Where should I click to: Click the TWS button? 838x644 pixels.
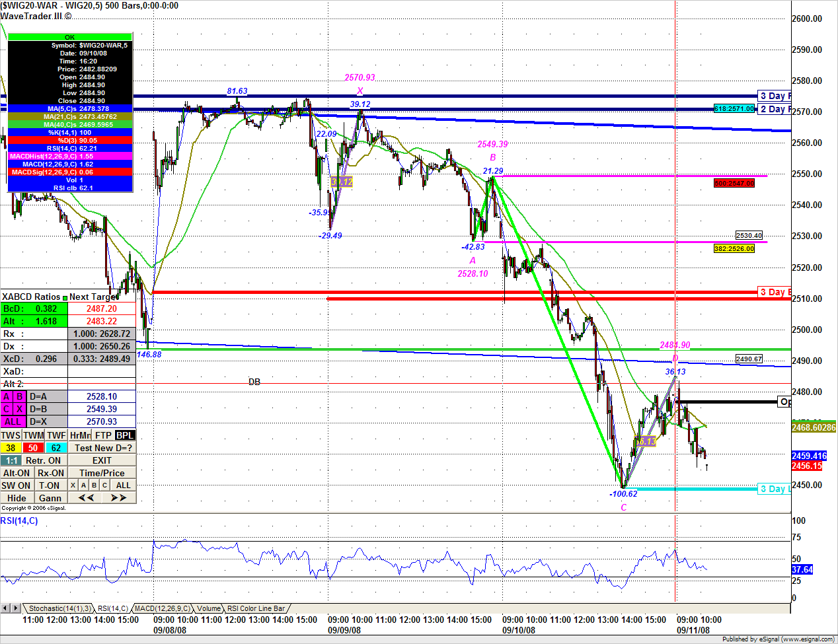click(x=11, y=435)
